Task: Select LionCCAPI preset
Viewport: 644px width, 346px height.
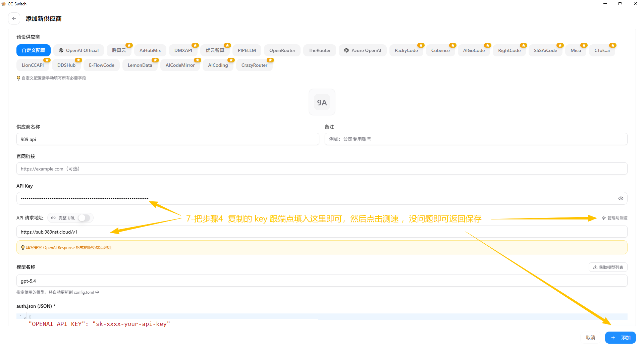Action: [33, 65]
